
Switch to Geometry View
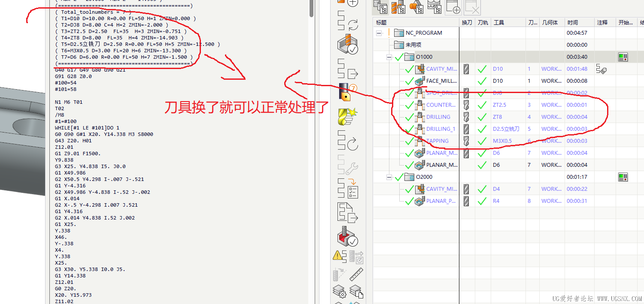pyautogui.click(x=417, y=7)
